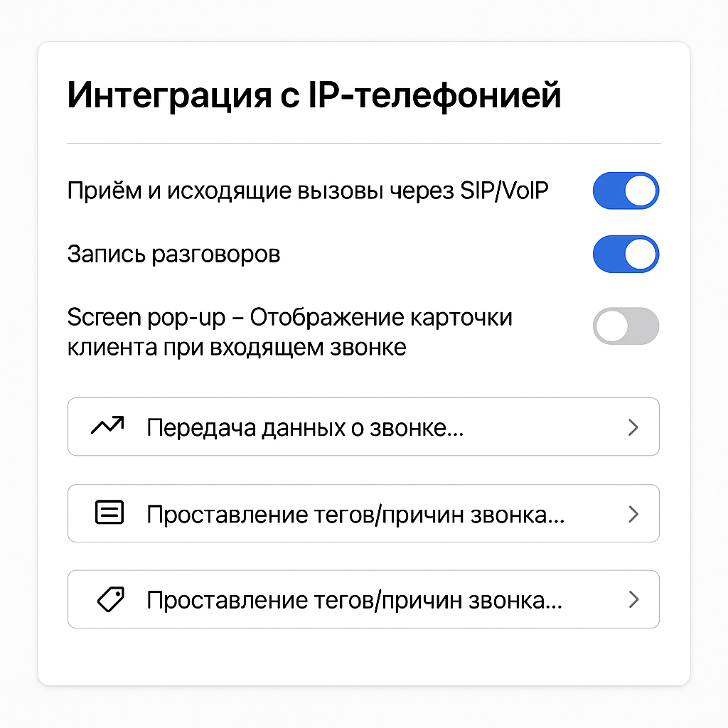Click the Приём и исходящие вызовы label

pyautogui.click(x=308, y=191)
